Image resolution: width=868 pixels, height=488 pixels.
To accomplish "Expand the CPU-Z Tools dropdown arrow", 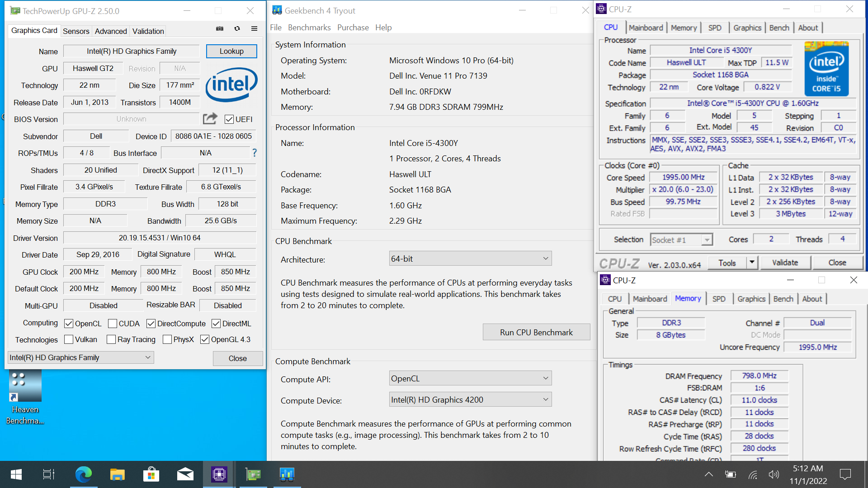I will click(x=752, y=262).
